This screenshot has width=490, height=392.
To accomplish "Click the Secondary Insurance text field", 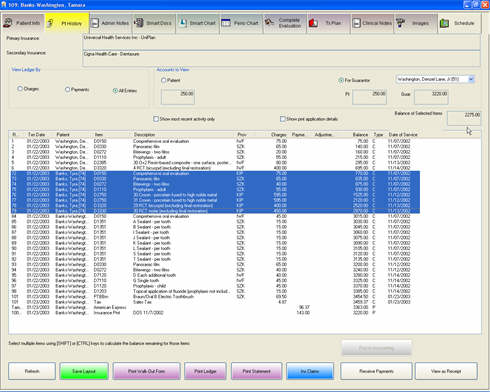I will (x=281, y=58).
